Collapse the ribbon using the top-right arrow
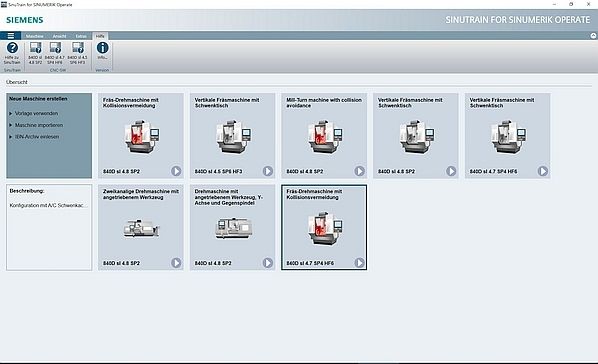This screenshot has width=598, height=364. 593,36
